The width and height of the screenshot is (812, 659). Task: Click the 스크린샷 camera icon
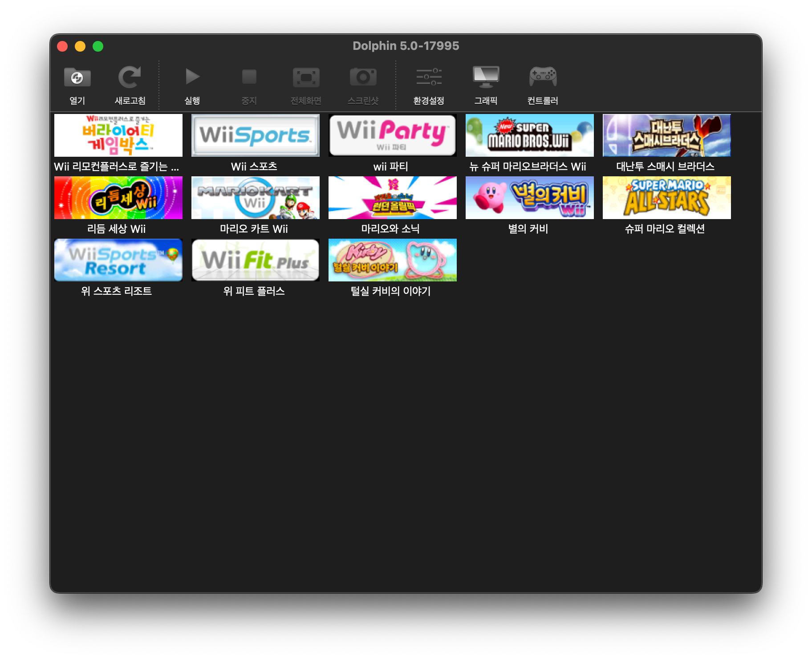(x=363, y=77)
